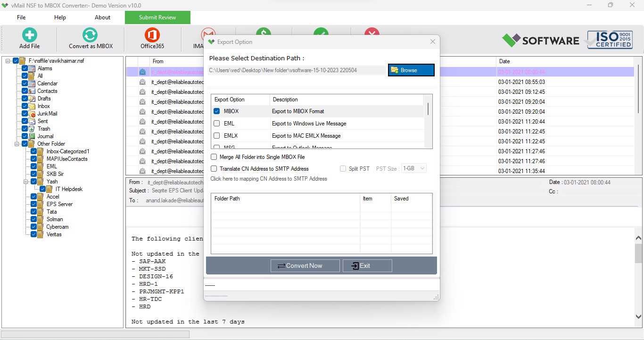Screen dimensions: 644x340
Task: Click the Alarms folder icon
Action: [x=32, y=68]
